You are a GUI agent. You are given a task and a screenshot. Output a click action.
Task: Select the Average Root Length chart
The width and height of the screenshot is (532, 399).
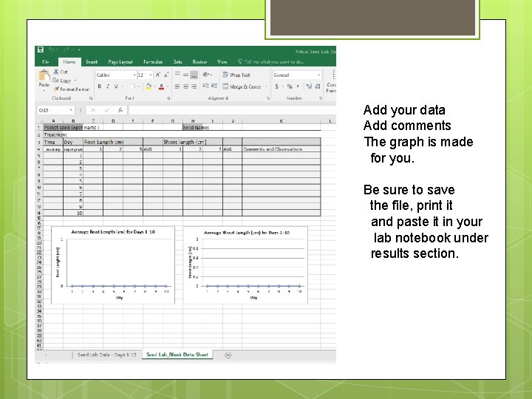point(113,265)
